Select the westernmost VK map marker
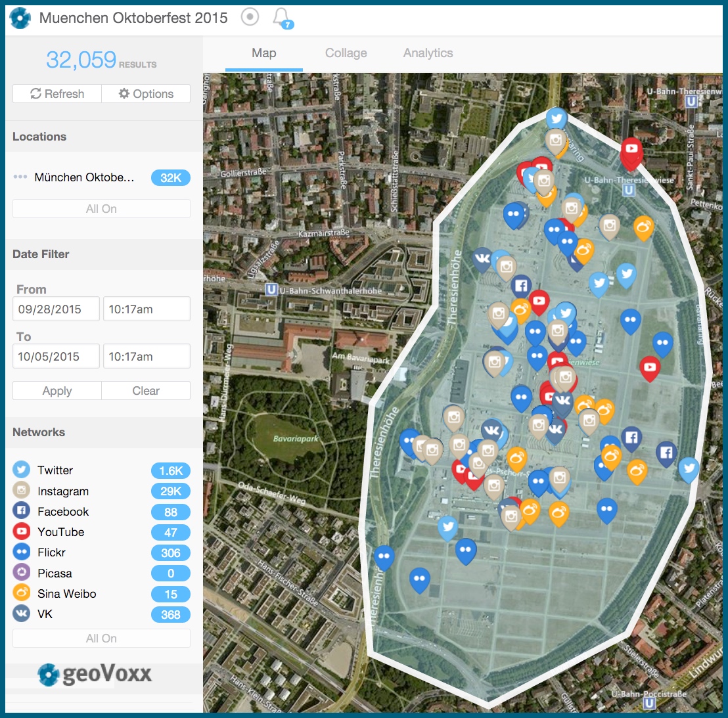 pyautogui.click(x=483, y=259)
